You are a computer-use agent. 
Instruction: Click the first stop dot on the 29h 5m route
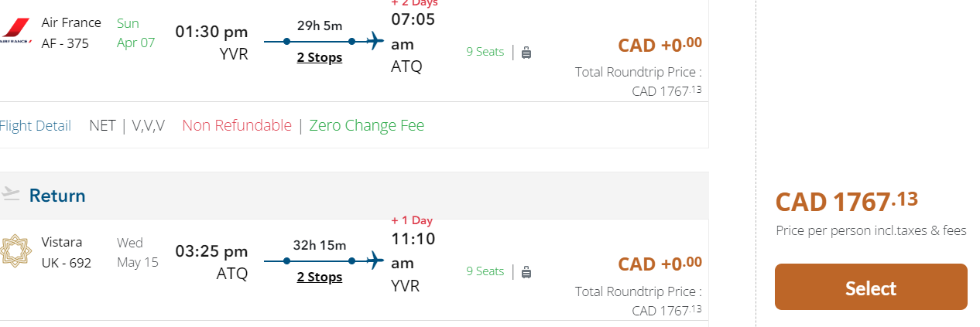(x=286, y=41)
